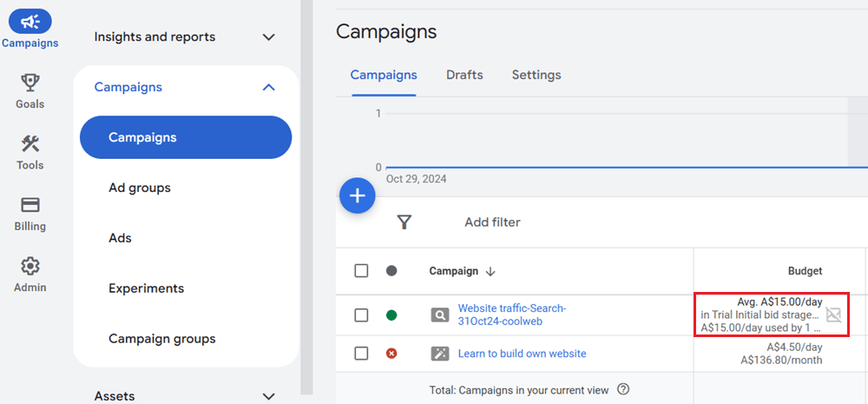Click the Add filter field
Image resolution: width=868 pixels, height=404 pixels.
click(x=492, y=222)
